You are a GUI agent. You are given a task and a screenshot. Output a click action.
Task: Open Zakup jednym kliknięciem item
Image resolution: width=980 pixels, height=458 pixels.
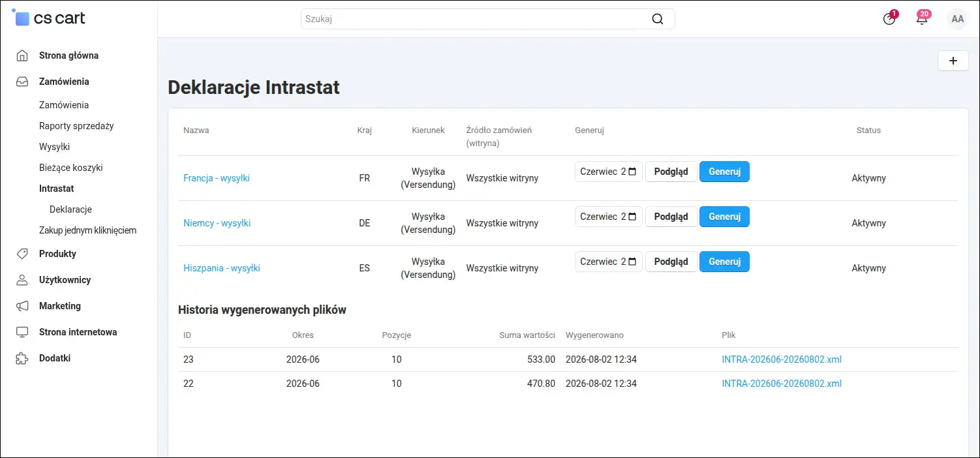click(87, 230)
